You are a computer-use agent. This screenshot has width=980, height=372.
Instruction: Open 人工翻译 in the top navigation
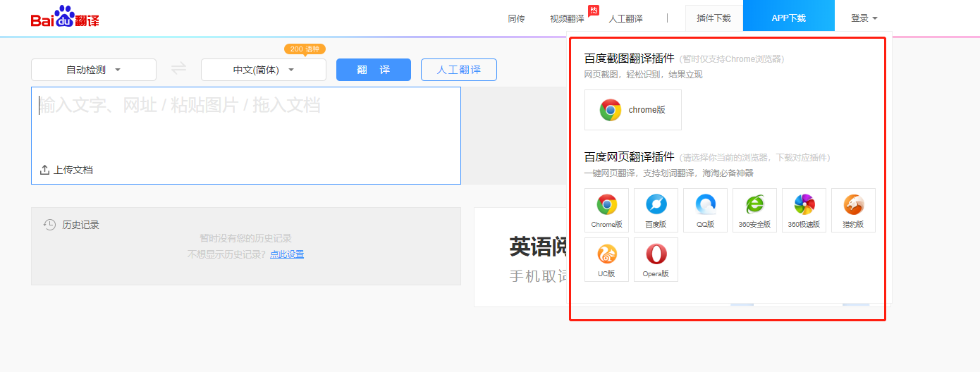coord(626,18)
